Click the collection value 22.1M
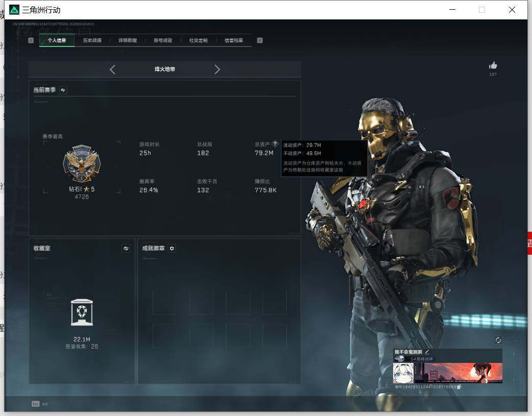 (x=82, y=339)
